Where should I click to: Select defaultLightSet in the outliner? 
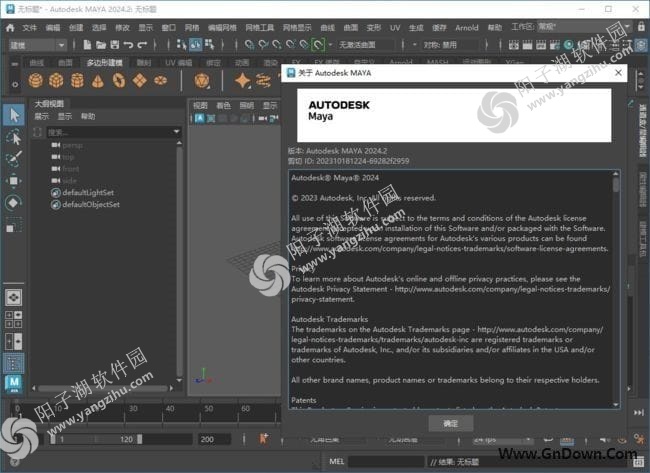pyautogui.click(x=88, y=192)
